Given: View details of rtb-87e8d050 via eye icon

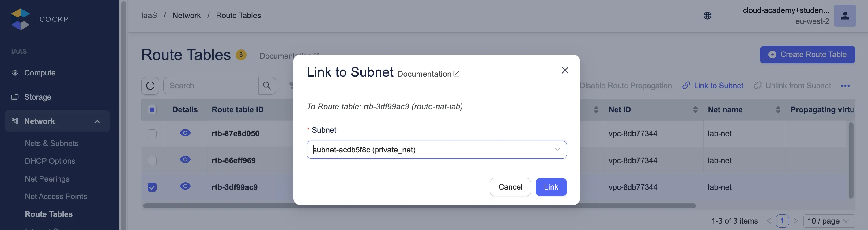Looking at the screenshot, I should point(185,133).
